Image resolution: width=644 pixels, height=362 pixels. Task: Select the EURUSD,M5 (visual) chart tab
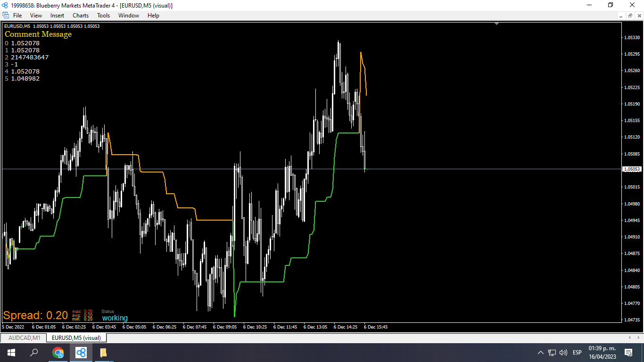76,337
